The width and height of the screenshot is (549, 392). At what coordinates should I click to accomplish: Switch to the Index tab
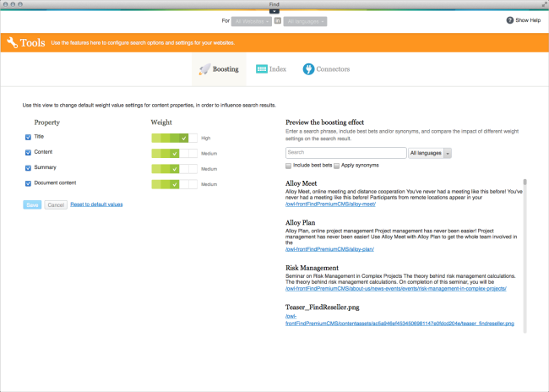[271, 69]
